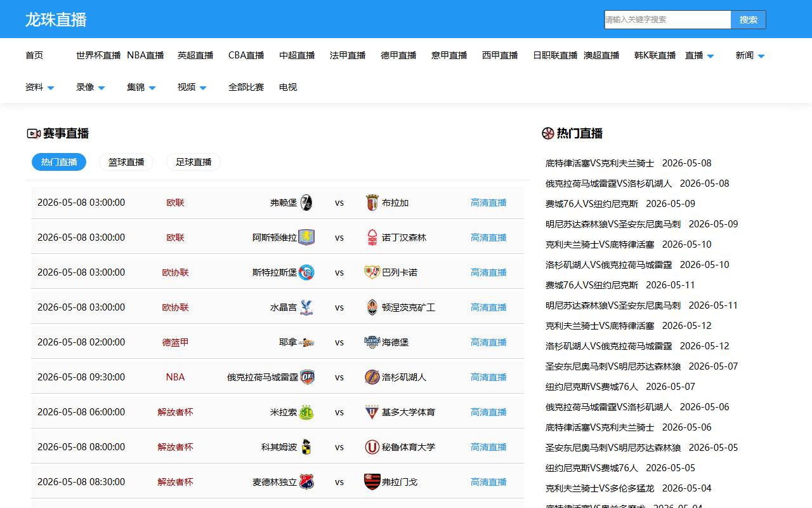Open 高清直播 for 弗赖堡 vs 布拉加
This screenshot has height=508, width=812.
(x=488, y=203)
